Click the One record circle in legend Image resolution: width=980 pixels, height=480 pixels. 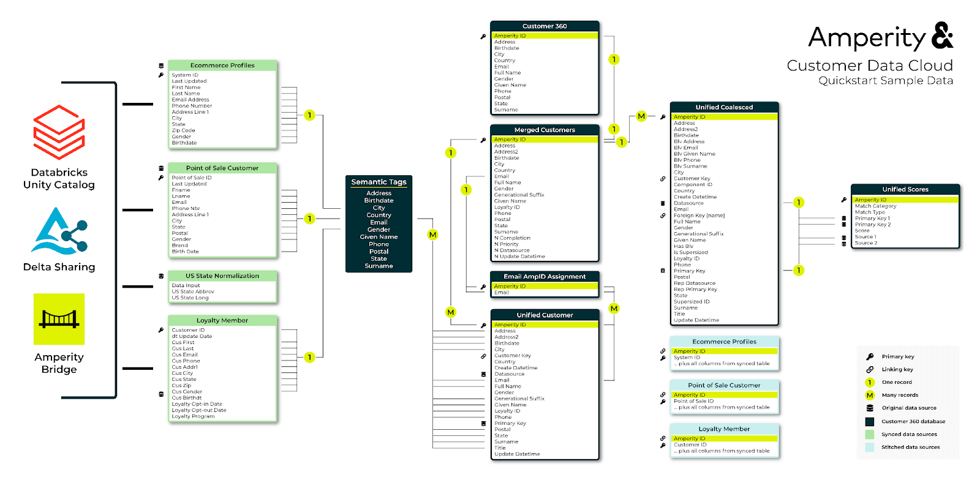(870, 382)
